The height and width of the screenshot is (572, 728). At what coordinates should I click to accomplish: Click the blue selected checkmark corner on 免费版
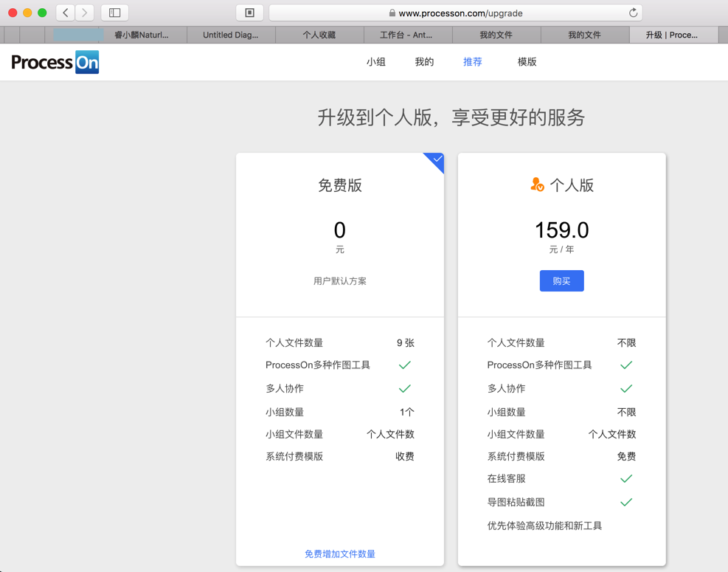(437, 160)
